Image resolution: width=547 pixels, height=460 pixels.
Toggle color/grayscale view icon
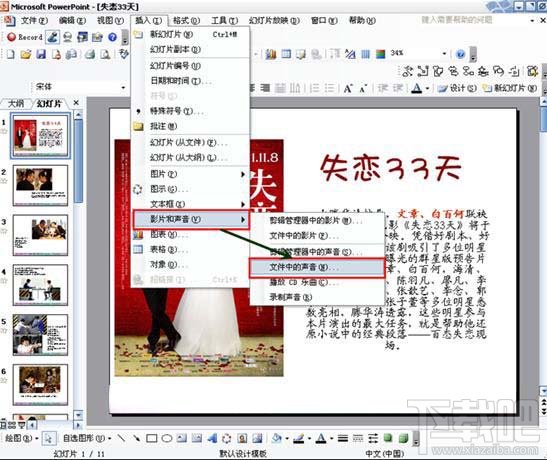(381, 54)
